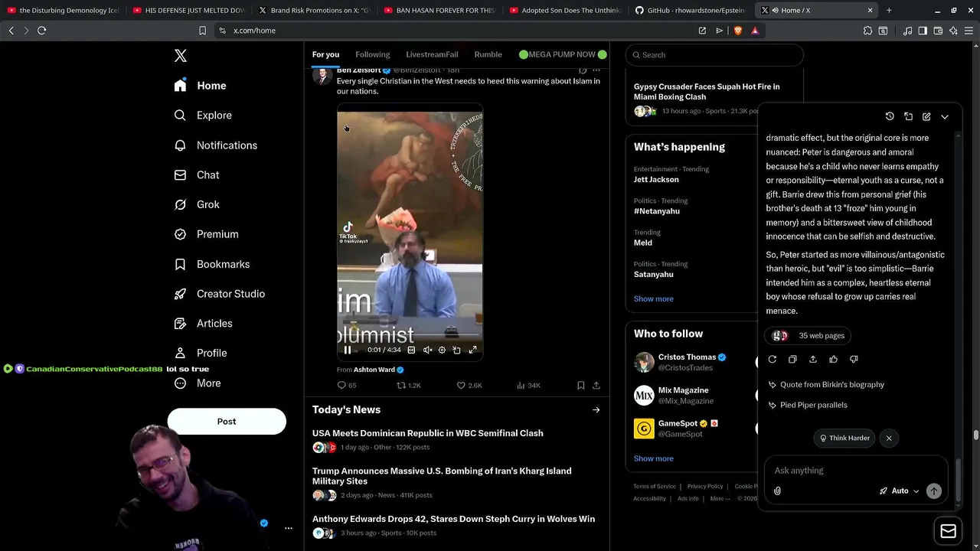Select the Quote from Birkin's biography suggestion

826,385
